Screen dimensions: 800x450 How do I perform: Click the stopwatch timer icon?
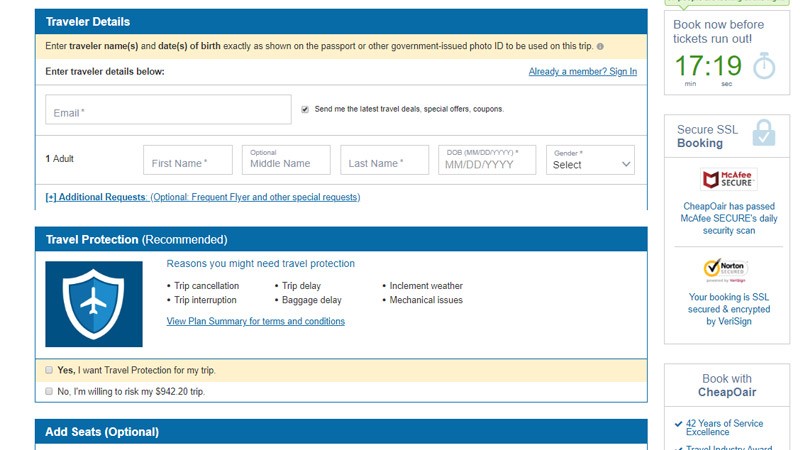pos(763,66)
